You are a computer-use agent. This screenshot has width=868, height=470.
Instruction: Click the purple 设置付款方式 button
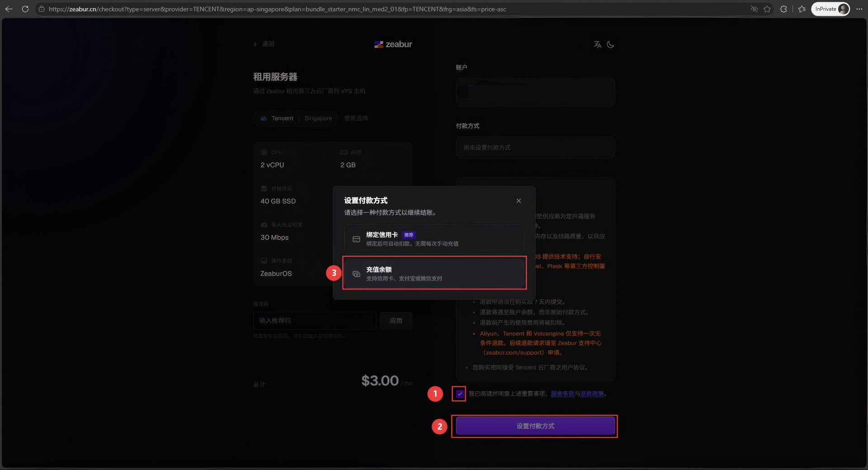click(x=535, y=426)
